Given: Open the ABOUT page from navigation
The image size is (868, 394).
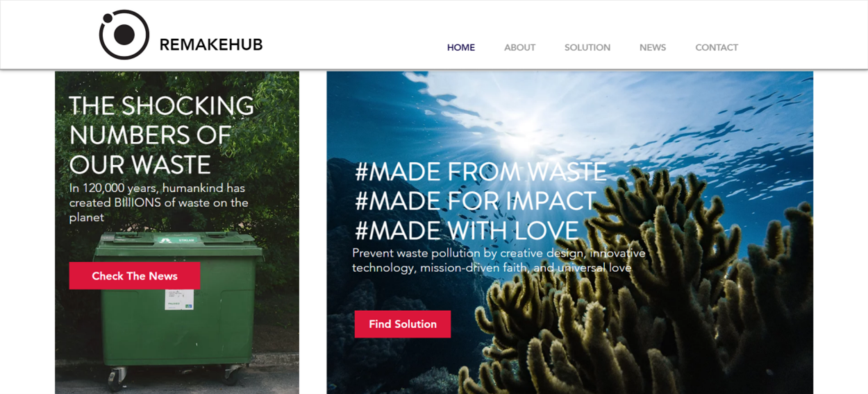Looking at the screenshot, I should [x=519, y=47].
